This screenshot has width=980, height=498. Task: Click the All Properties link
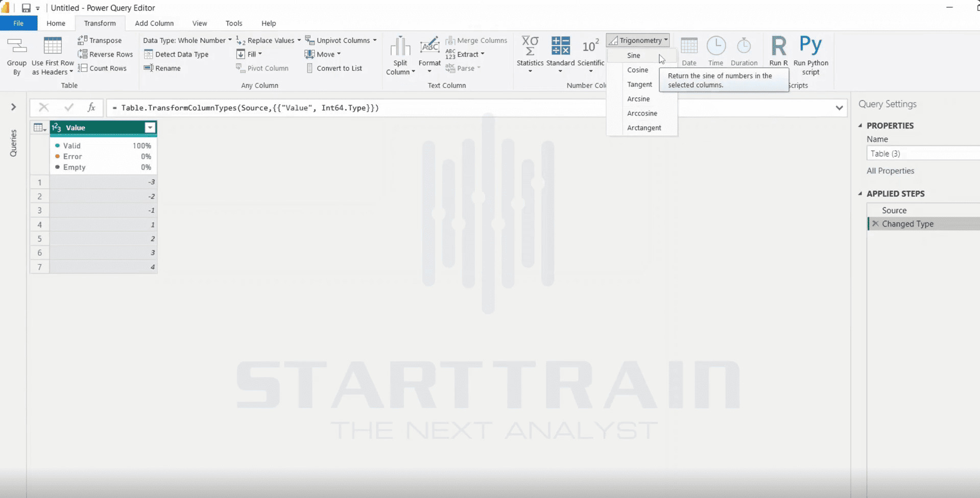(890, 170)
